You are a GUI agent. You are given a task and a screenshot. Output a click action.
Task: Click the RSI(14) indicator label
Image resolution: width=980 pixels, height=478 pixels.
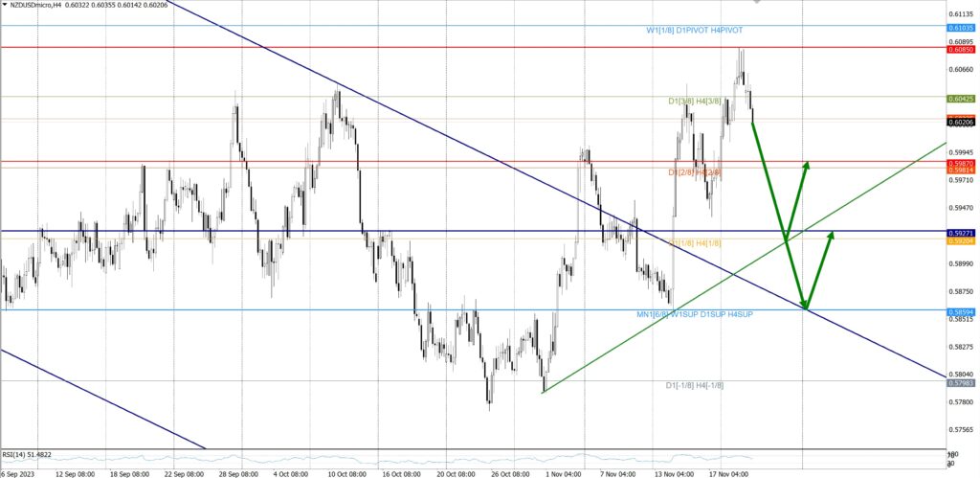(27, 455)
